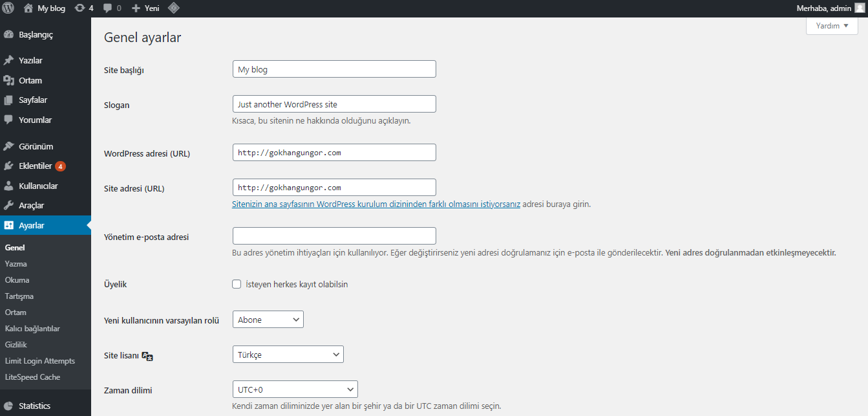The height and width of the screenshot is (416, 868).
Task: Click the Üyelik label
Action: tap(115, 285)
